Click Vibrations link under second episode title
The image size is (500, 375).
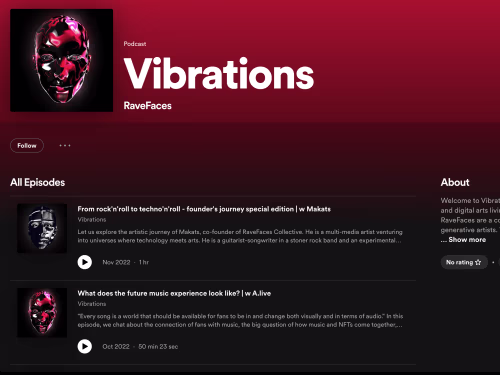pyautogui.click(x=92, y=304)
